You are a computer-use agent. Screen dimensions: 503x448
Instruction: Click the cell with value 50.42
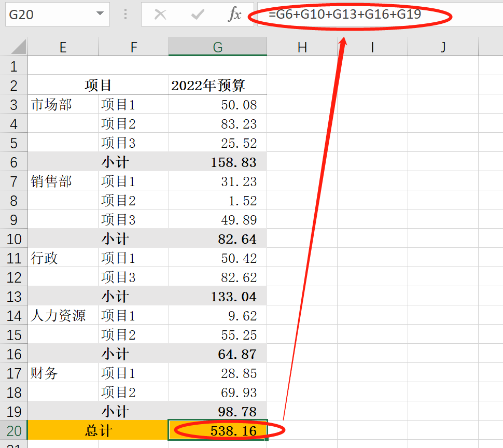[x=218, y=258]
